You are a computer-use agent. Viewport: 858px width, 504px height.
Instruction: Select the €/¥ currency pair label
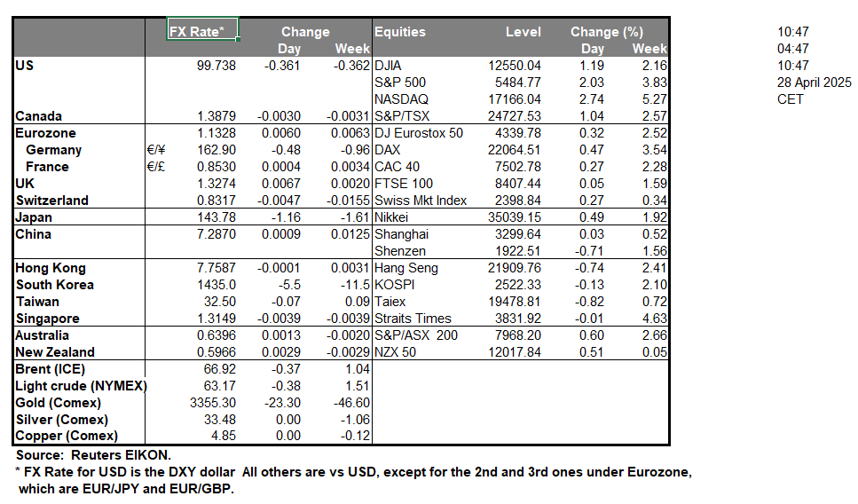coord(157,150)
